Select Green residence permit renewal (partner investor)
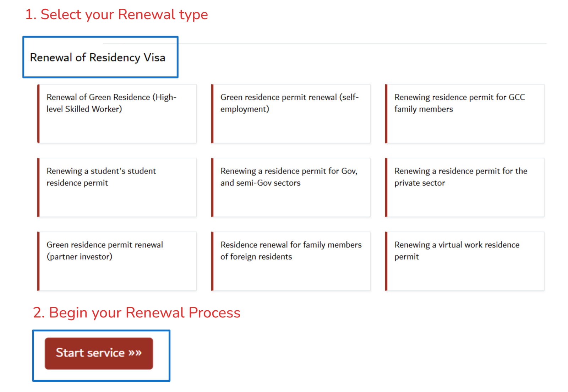 (117, 261)
